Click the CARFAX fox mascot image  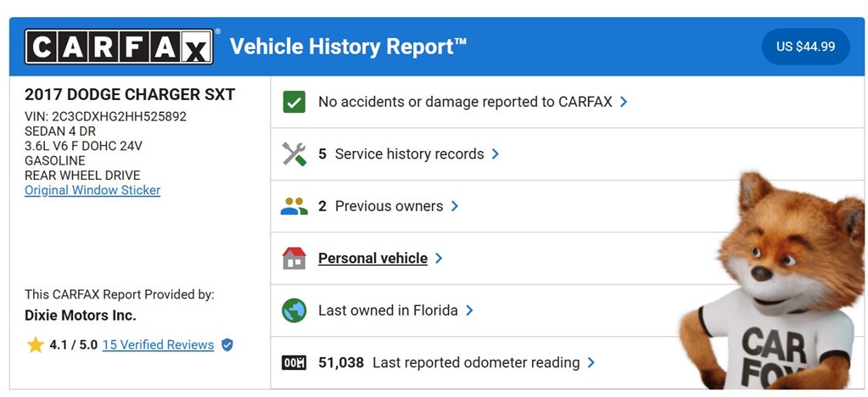pyautogui.click(x=773, y=282)
